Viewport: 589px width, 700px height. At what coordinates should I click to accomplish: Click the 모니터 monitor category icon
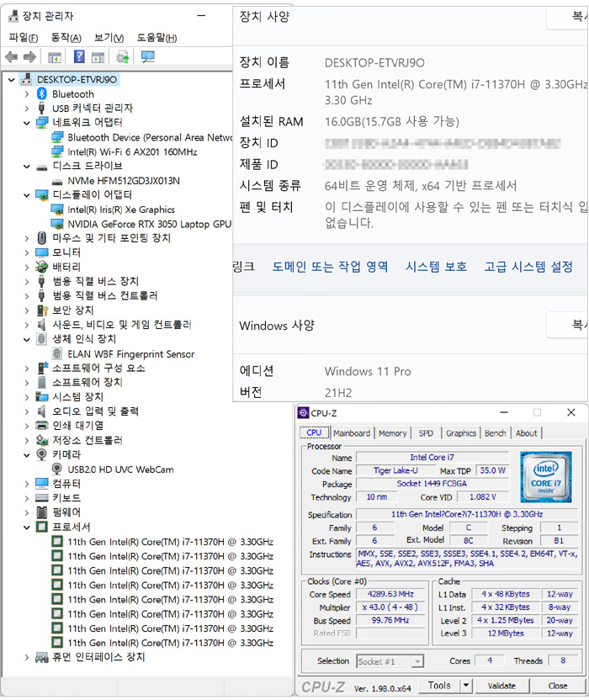pyautogui.click(x=41, y=252)
